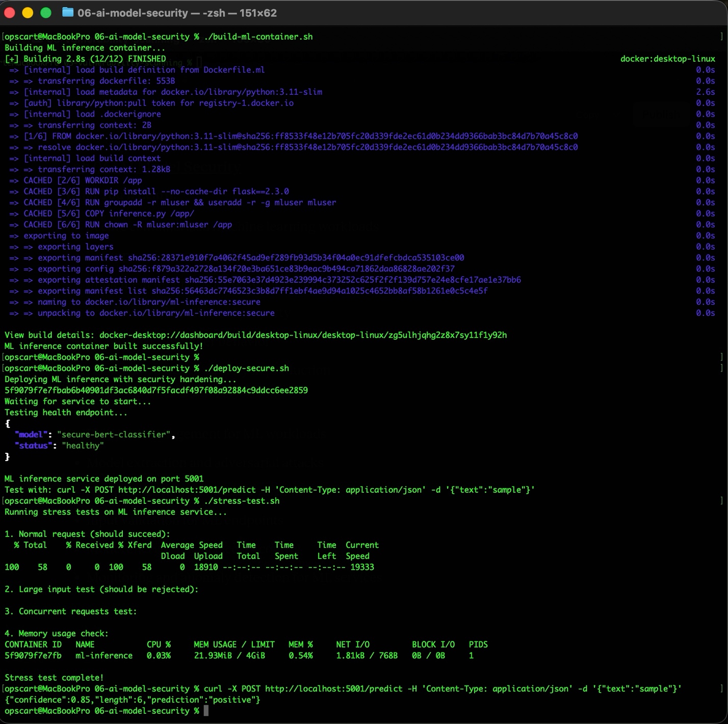Click the 'resolve docker.io/library/python:3.11-slim' line
The image size is (728, 724).
coord(294,147)
